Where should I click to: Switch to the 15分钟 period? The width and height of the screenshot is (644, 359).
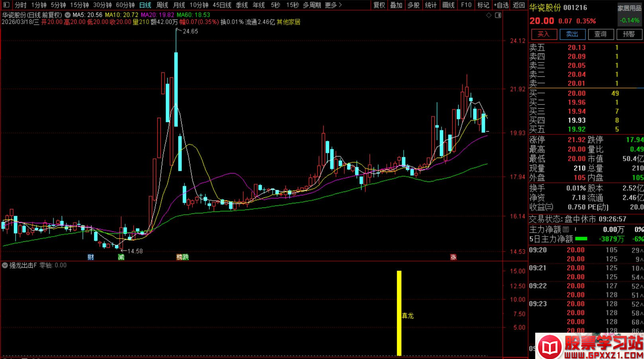[x=79, y=5]
